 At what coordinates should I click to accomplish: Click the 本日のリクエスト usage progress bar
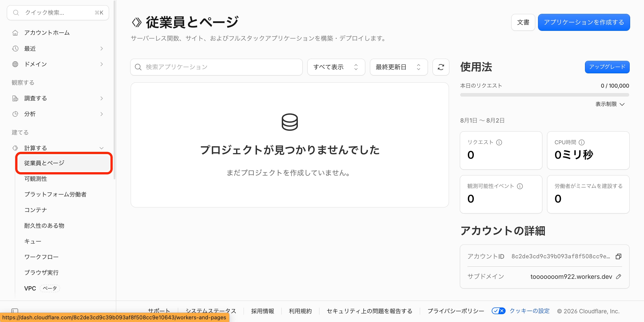point(544,95)
